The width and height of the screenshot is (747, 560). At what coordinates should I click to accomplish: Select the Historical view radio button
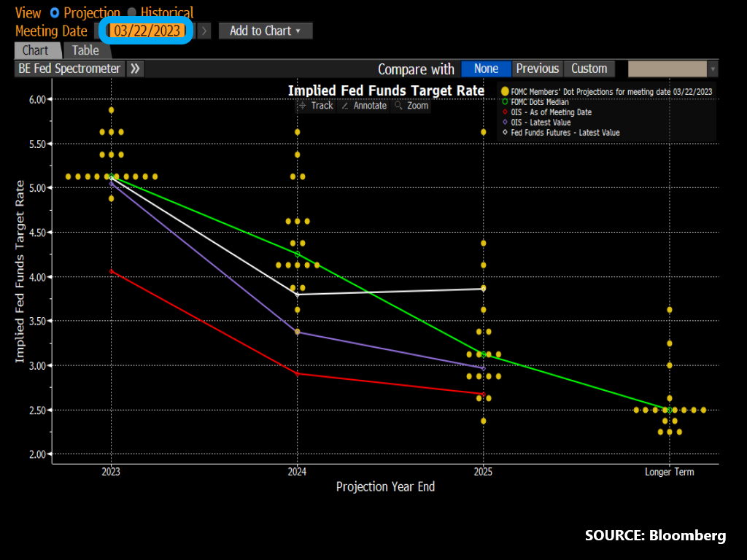132,13
